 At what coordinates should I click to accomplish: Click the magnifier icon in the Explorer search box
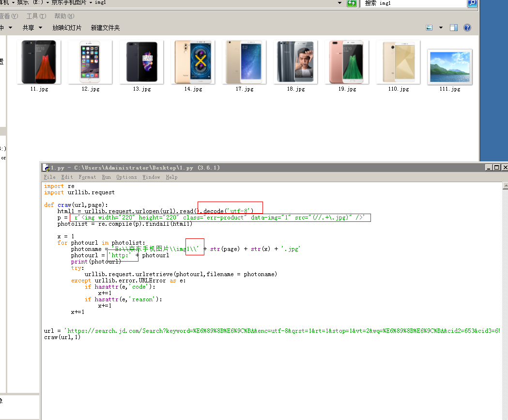[472, 3]
